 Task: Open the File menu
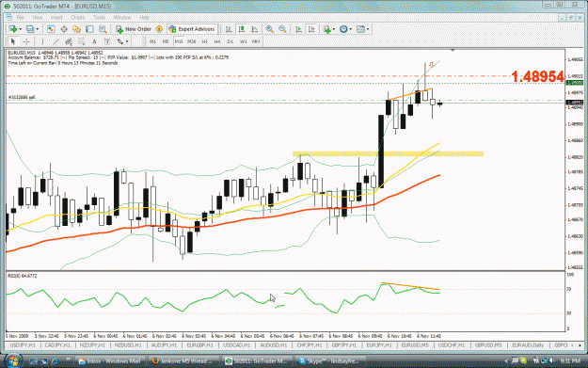[x=21, y=17]
